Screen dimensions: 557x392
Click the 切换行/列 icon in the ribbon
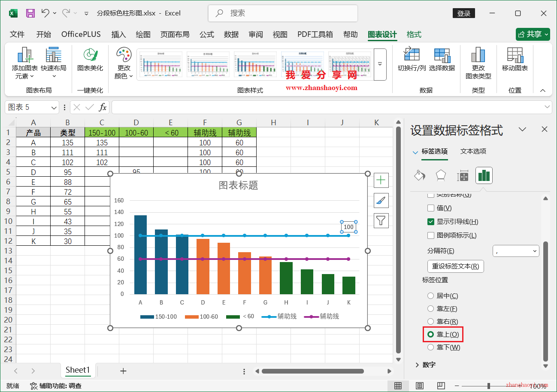(412, 60)
